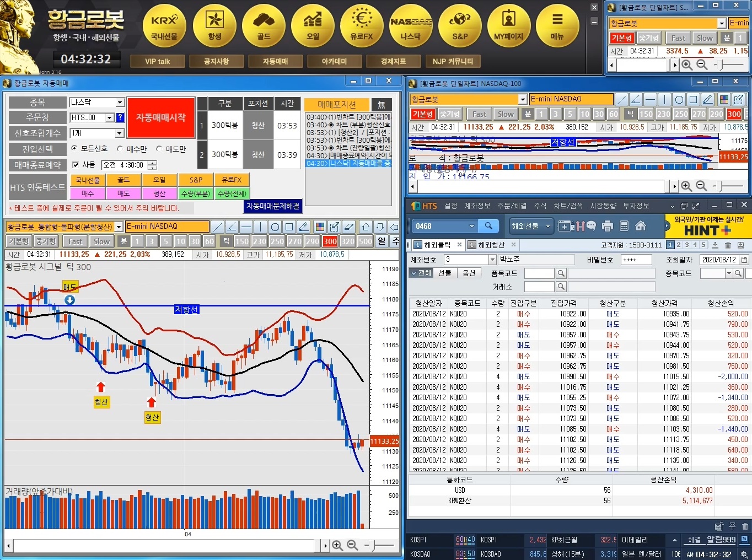
Task: Open the KRX 국내선물 gold circle icon
Action: coord(164,25)
